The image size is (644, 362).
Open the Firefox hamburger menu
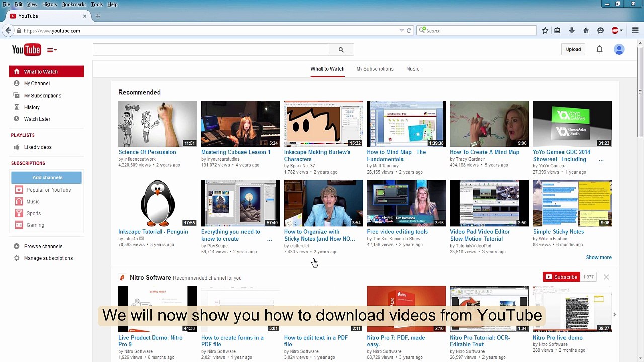(635, 31)
